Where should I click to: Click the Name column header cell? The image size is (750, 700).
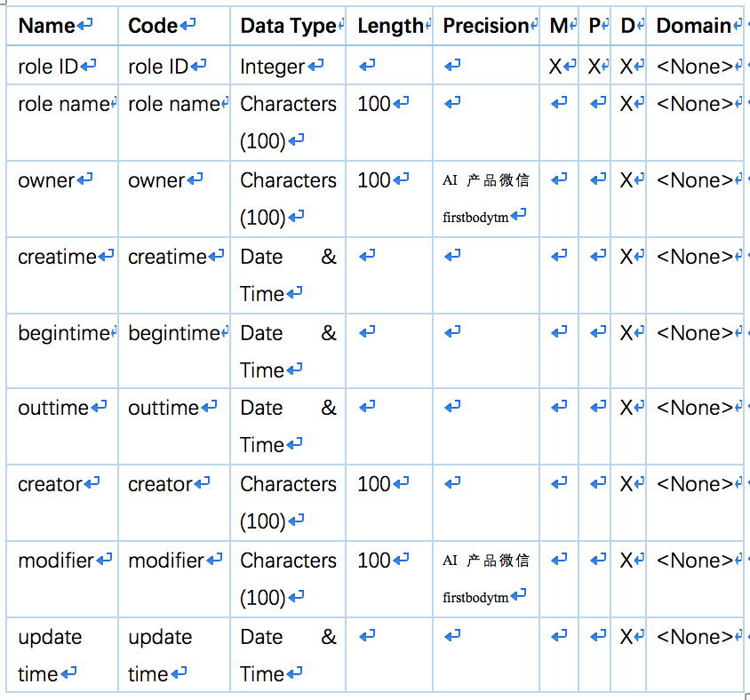pos(62,26)
